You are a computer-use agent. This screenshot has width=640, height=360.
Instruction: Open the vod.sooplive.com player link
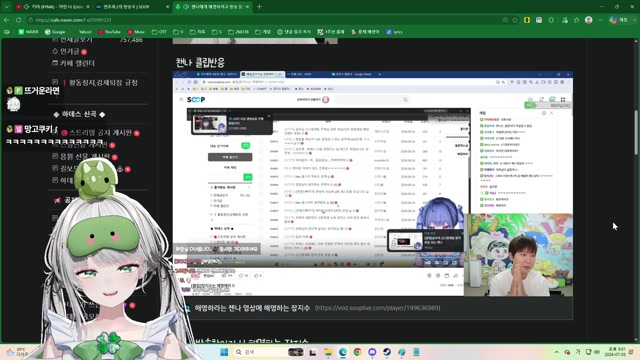[378, 308]
